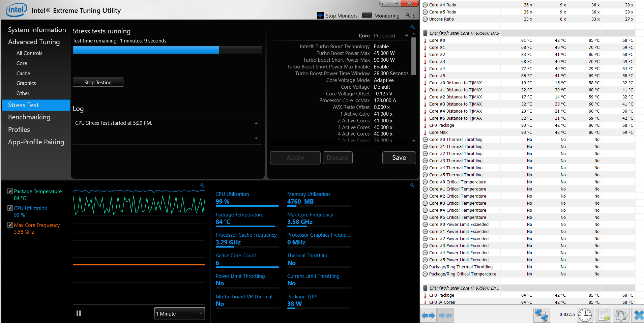Image resolution: width=644 pixels, height=323 pixels.
Task: Select All Controls under Advanced Tuning
Action: coord(29,53)
